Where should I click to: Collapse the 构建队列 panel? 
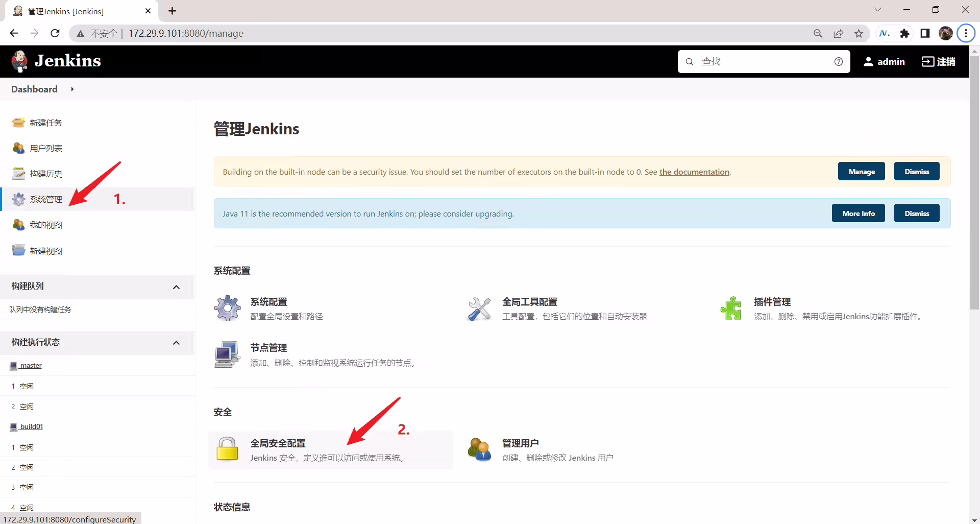coord(176,287)
